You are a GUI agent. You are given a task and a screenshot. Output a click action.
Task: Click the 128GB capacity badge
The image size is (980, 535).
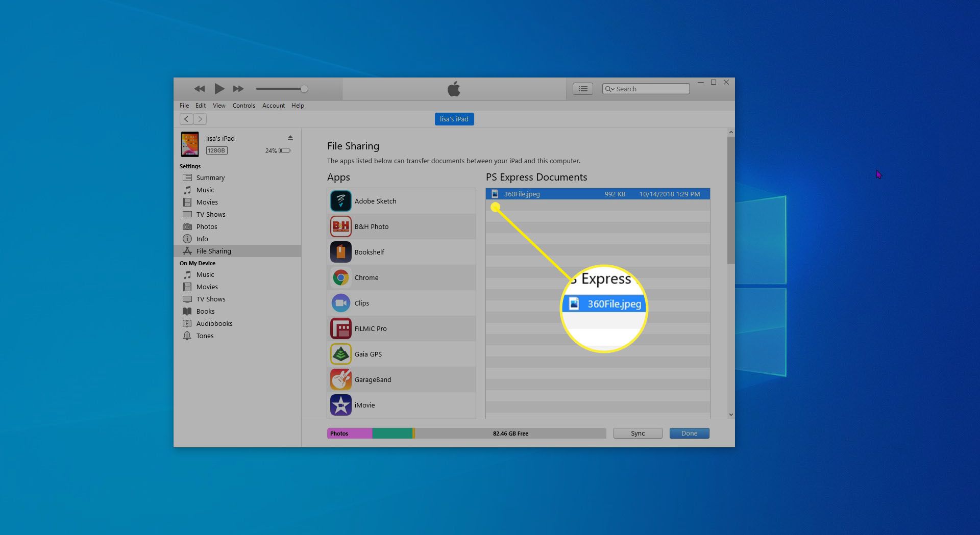[x=217, y=150]
